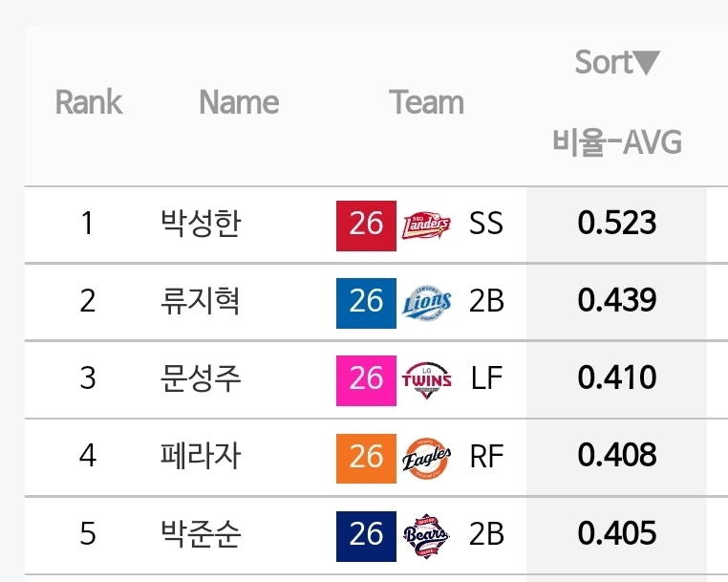Click the LG Twins team logo
This screenshot has height=582, width=728.
pyautogui.click(x=426, y=378)
